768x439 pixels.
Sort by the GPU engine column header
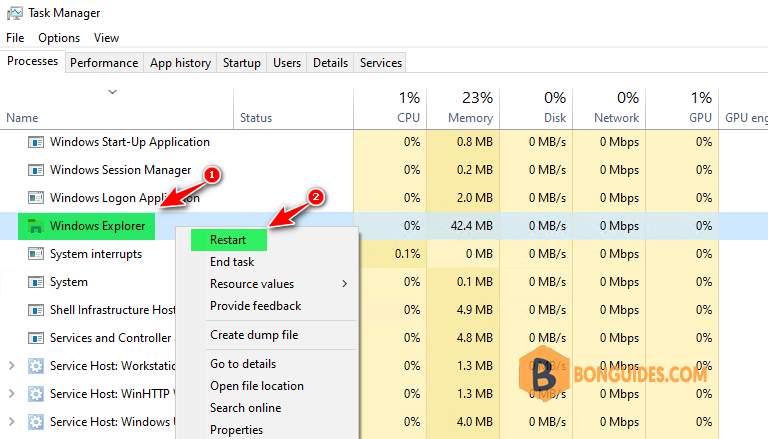click(745, 118)
